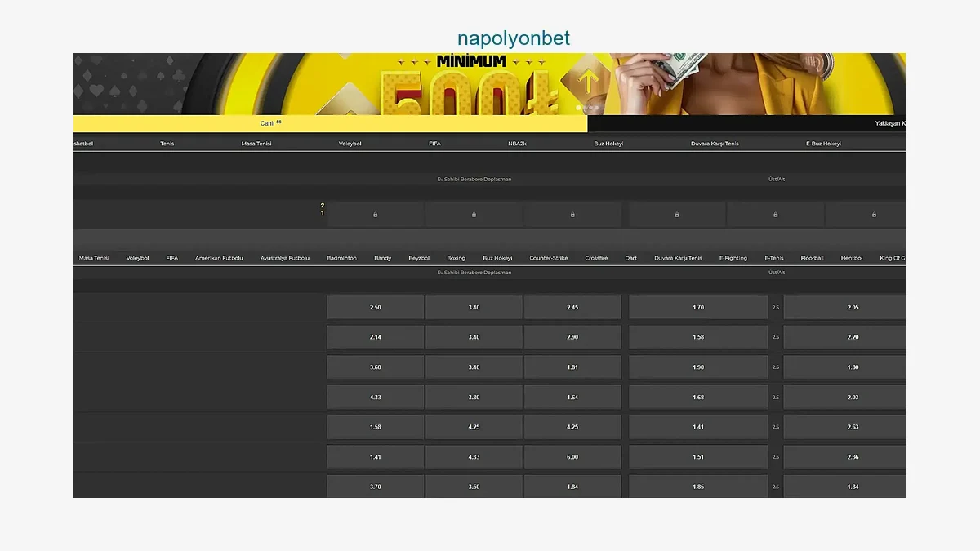Open the E-Tenis category

click(x=773, y=257)
